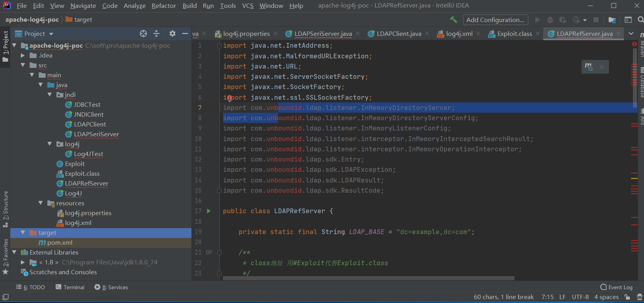Screen dimensions: 644x303
Task: Click the red error indicator in editor corner
Action: [634, 44]
